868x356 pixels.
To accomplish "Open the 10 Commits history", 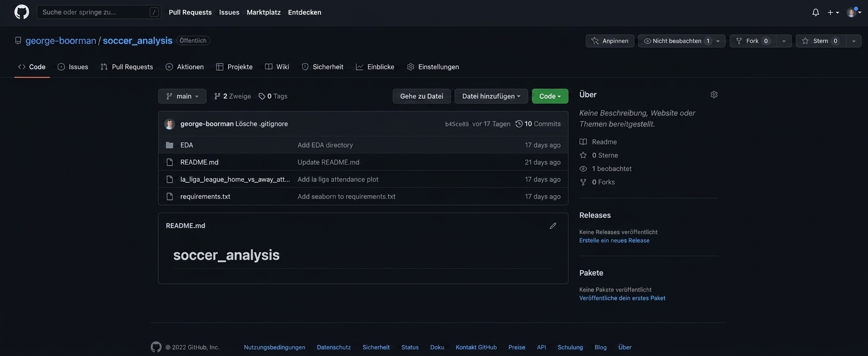I will pos(538,124).
